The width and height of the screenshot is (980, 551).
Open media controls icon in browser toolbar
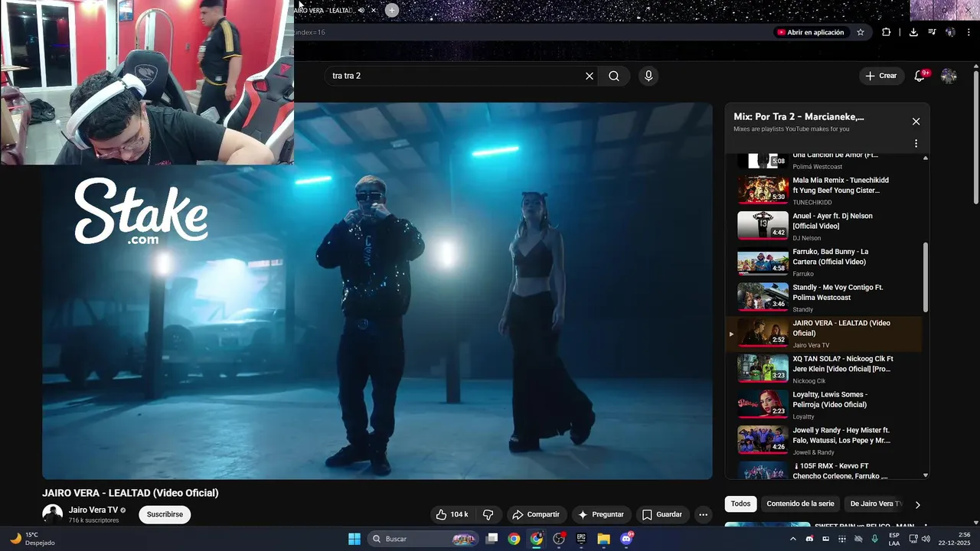(x=932, y=32)
